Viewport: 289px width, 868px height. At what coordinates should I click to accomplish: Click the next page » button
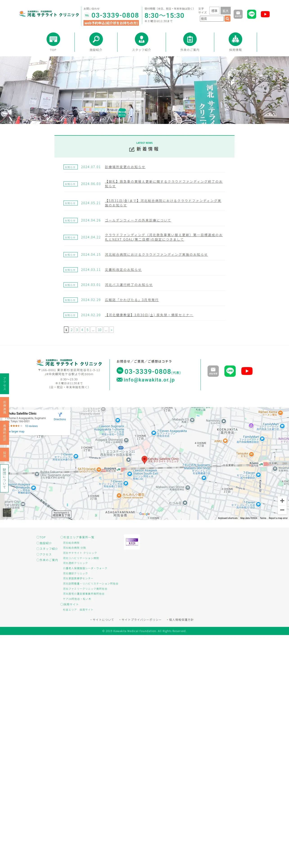111,330
